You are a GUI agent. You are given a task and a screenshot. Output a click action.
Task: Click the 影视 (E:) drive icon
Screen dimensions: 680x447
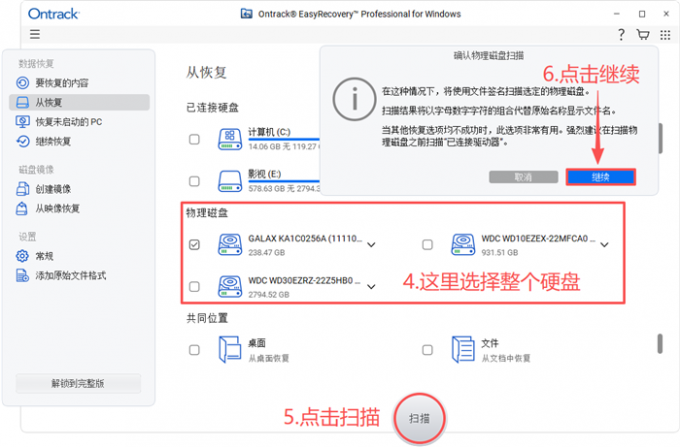pos(230,181)
